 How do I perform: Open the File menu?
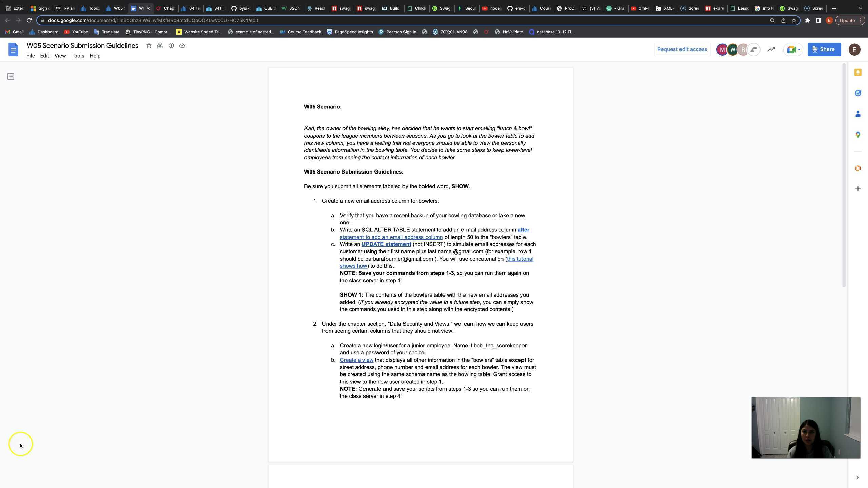[31, 56]
